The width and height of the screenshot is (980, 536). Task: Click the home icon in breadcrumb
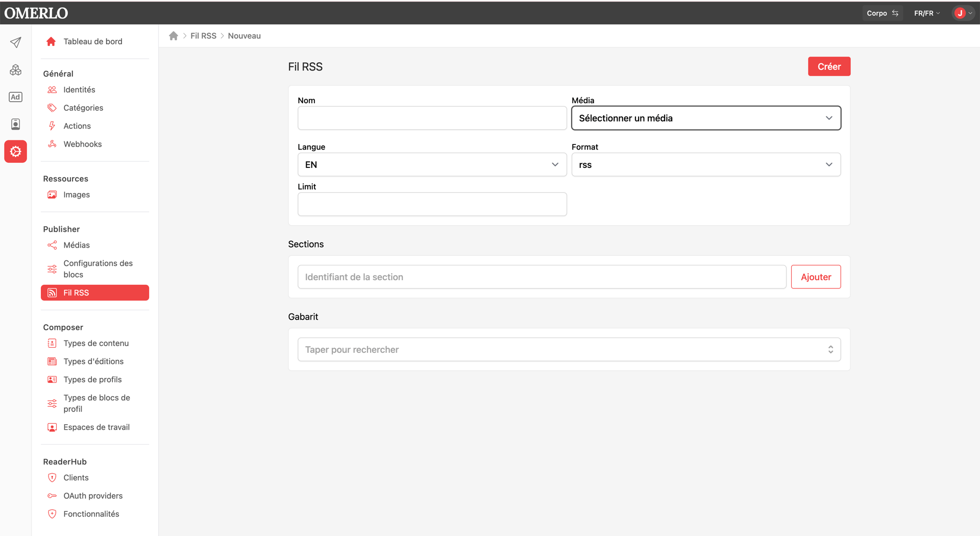click(x=174, y=36)
